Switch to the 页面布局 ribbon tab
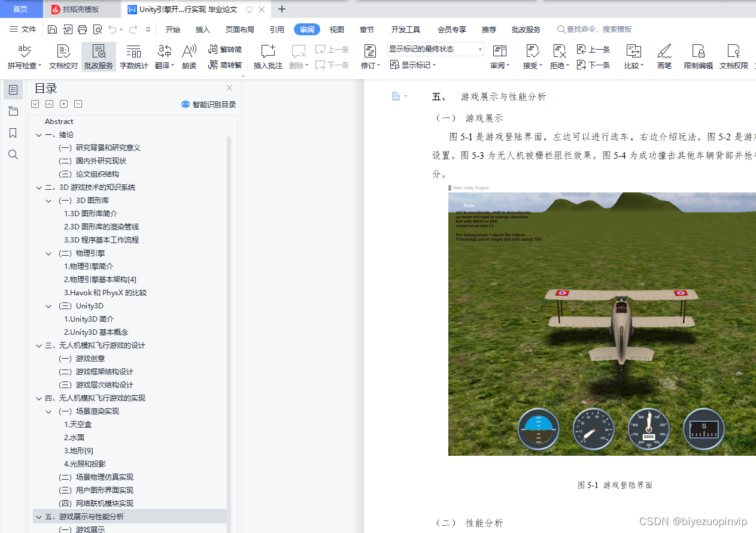The height and width of the screenshot is (533, 756). point(240,29)
